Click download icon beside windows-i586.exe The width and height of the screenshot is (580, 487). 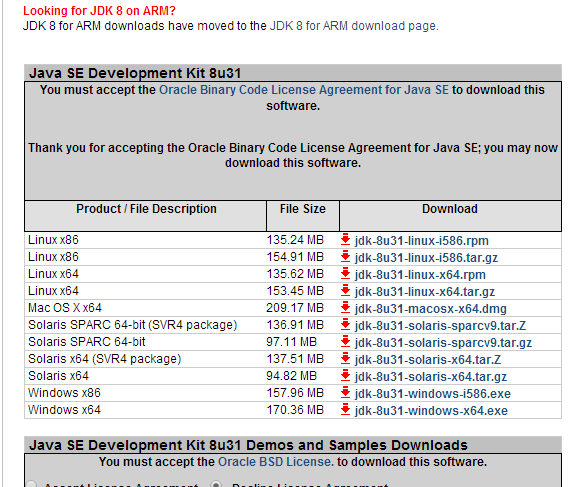click(x=345, y=392)
